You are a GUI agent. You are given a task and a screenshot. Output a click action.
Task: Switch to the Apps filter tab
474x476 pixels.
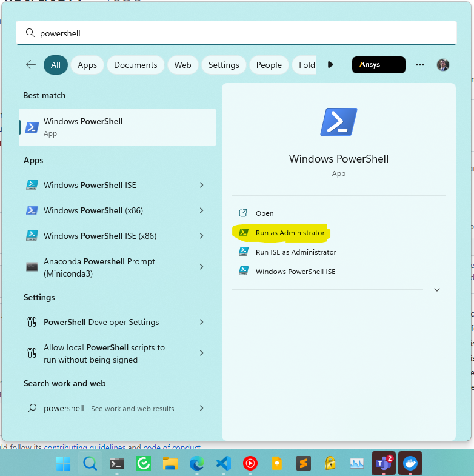[87, 65]
